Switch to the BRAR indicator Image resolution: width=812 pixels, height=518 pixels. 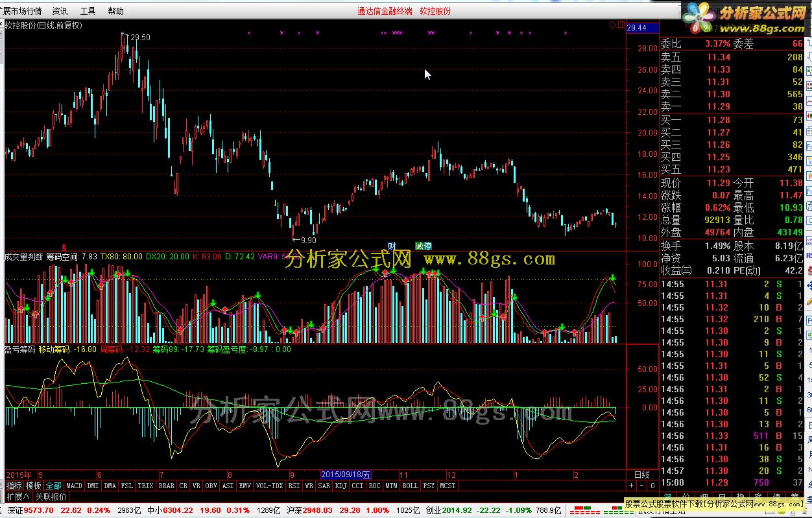click(167, 486)
